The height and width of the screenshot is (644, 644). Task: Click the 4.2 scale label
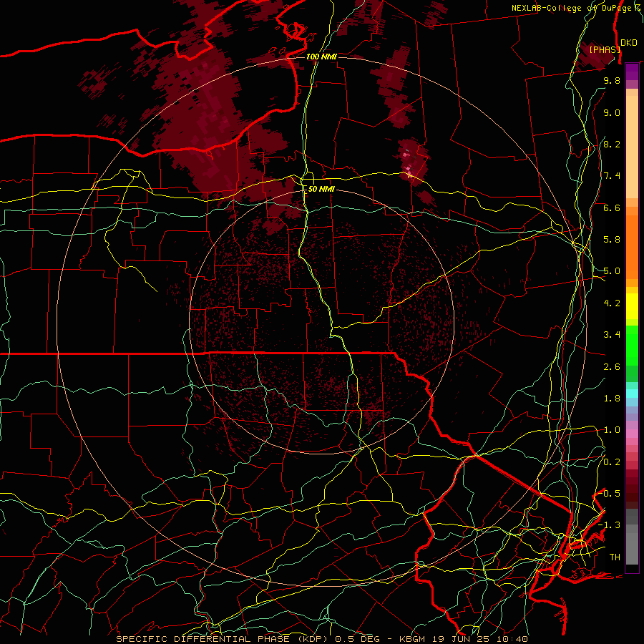pos(612,303)
